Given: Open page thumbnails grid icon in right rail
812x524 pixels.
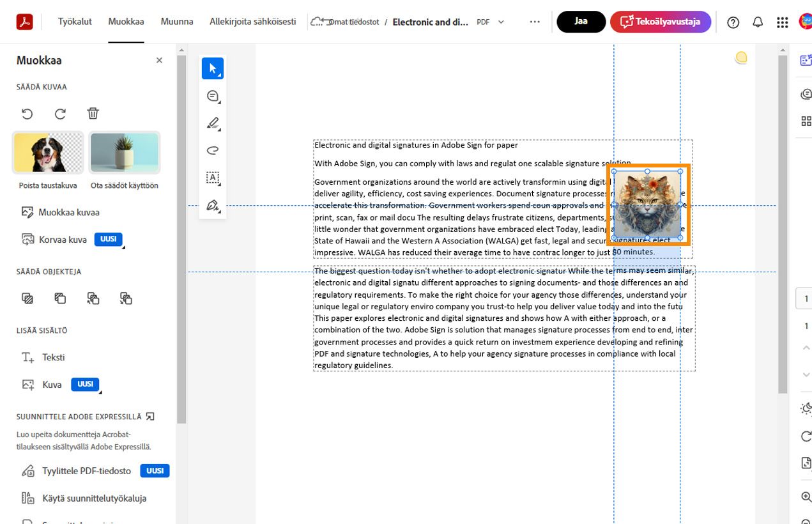Looking at the screenshot, I should click(x=806, y=121).
